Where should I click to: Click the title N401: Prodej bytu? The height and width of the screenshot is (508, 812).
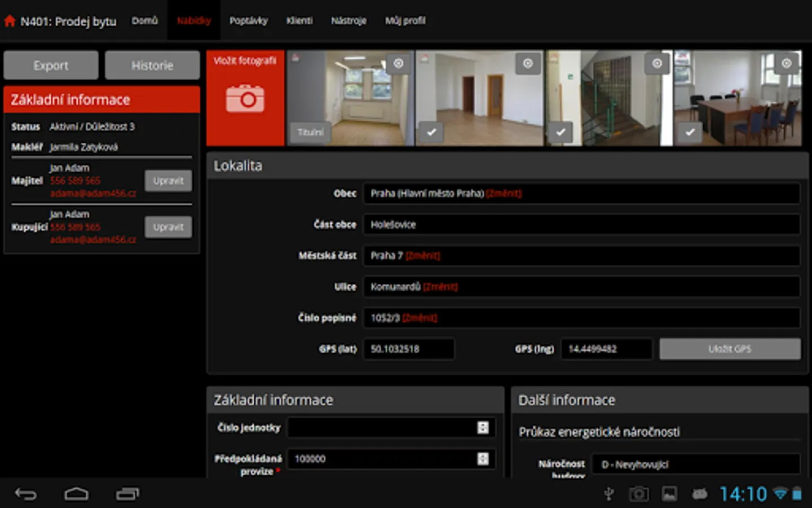pos(68,21)
